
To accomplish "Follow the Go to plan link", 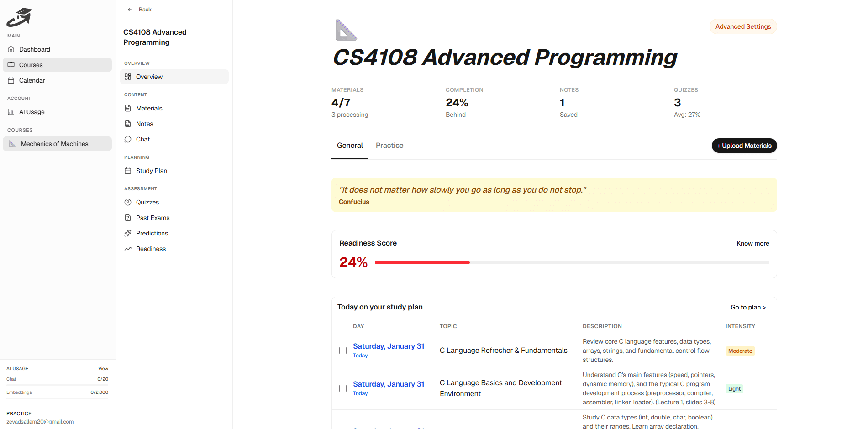I will pos(748,307).
